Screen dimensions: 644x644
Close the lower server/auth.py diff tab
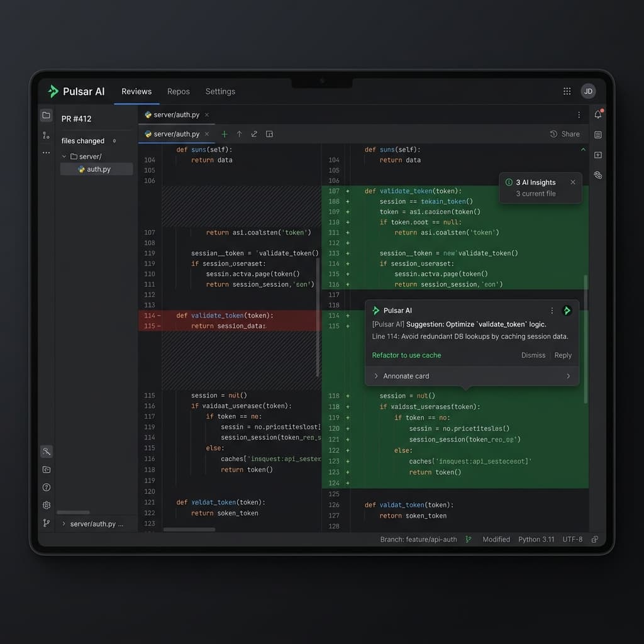207,134
